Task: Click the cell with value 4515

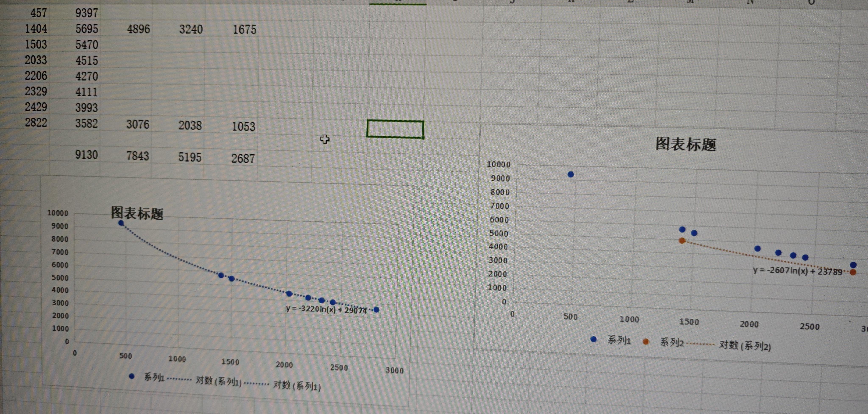Action: [86, 61]
